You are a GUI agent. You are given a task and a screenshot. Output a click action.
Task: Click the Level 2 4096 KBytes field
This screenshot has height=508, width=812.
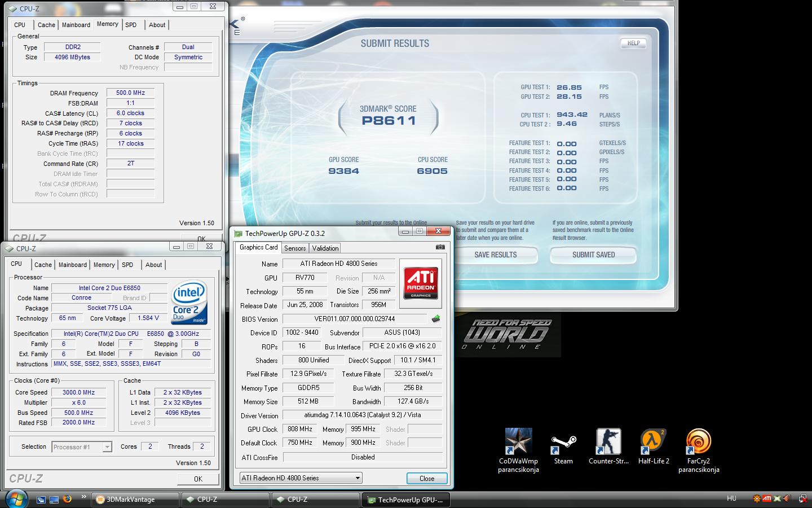point(183,413)
